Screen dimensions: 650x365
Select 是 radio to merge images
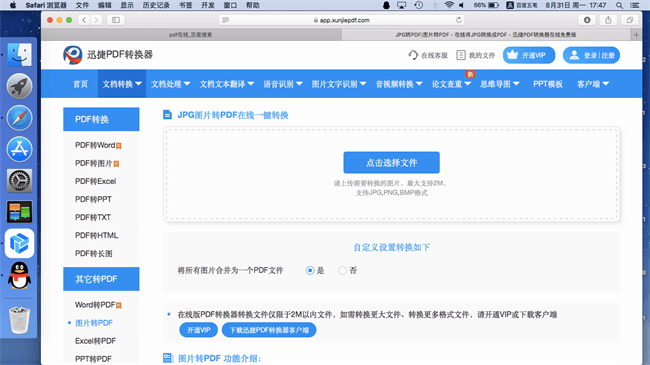pos(310,270)
